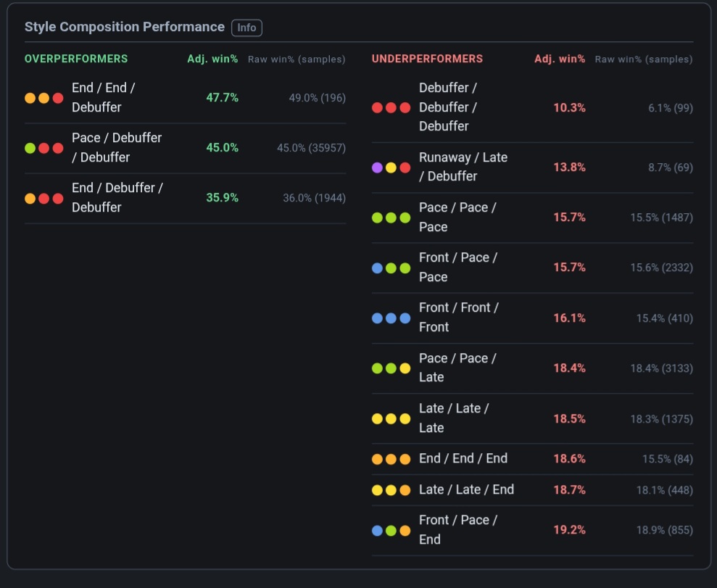The height and width of the screenshot is (588, 717).
Task: Click the three blue dots for Front / Front / Front
Action: click(x=391, y=318)
